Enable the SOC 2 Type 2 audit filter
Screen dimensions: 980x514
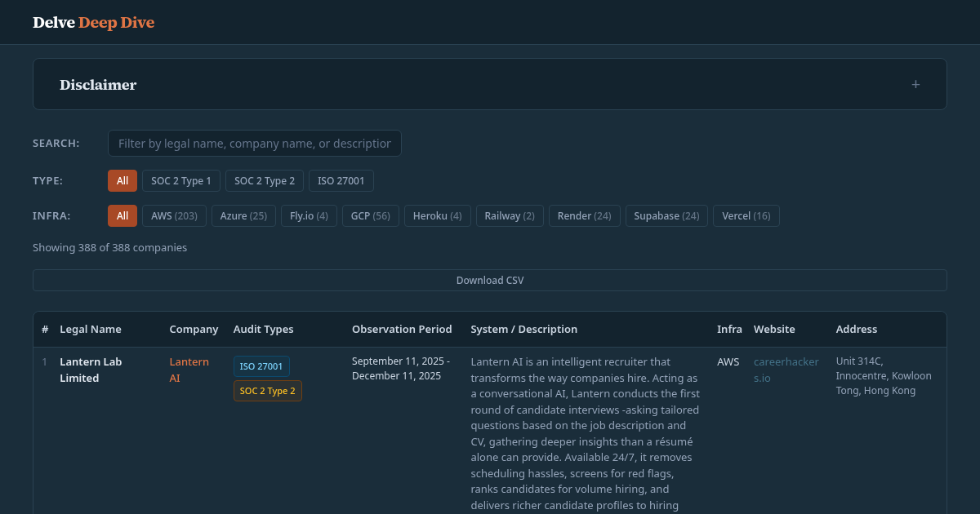point(264,180)
